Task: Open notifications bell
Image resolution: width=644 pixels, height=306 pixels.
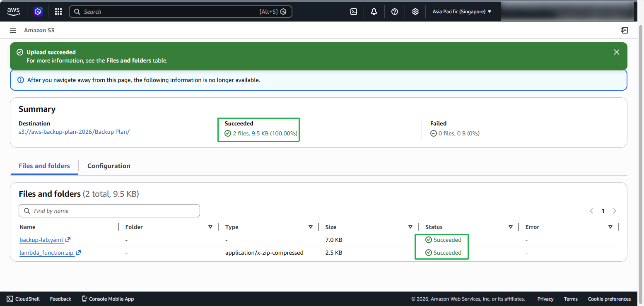Action: click(374, 12)
